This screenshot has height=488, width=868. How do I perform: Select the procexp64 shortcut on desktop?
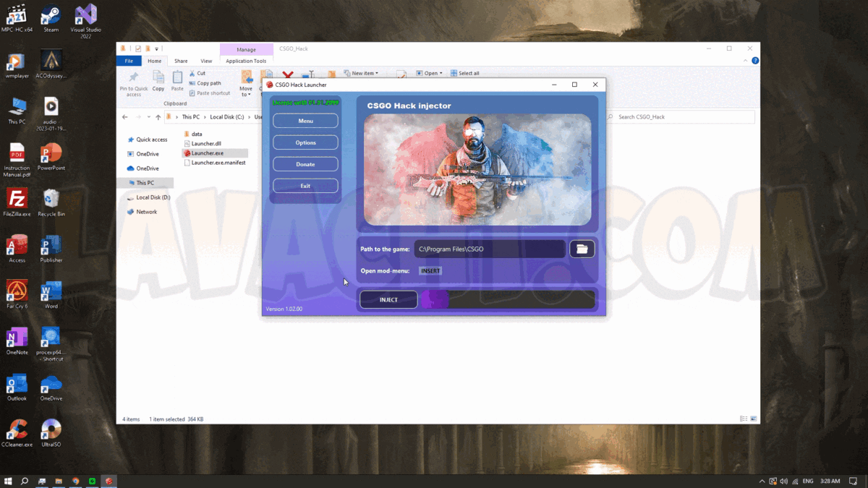tap(51, 345)
